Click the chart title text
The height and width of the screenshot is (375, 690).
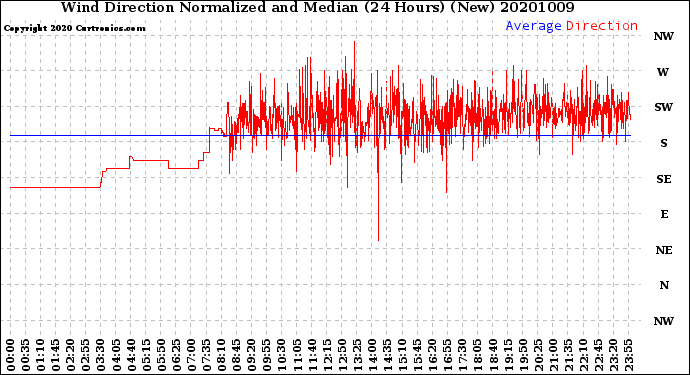pyautogui.click(x=317, y=7)
